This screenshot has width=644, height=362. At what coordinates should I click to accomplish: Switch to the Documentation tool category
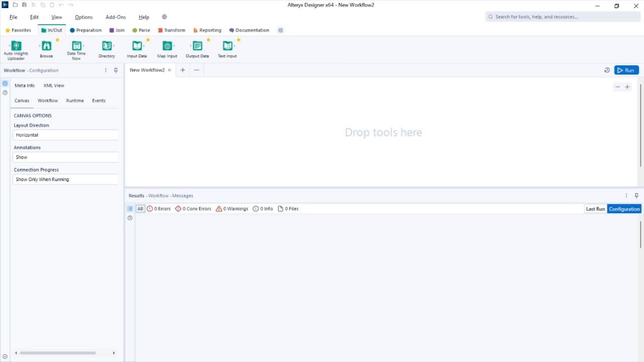(249, 30)
